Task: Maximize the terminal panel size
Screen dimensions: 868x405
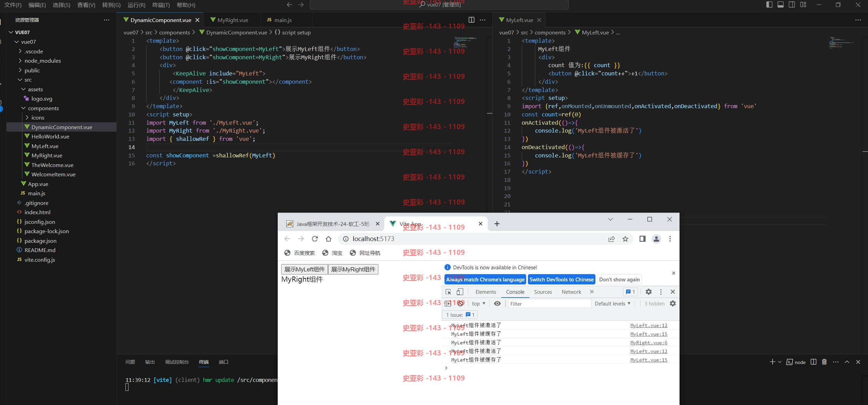Action: tap(847, 362)
